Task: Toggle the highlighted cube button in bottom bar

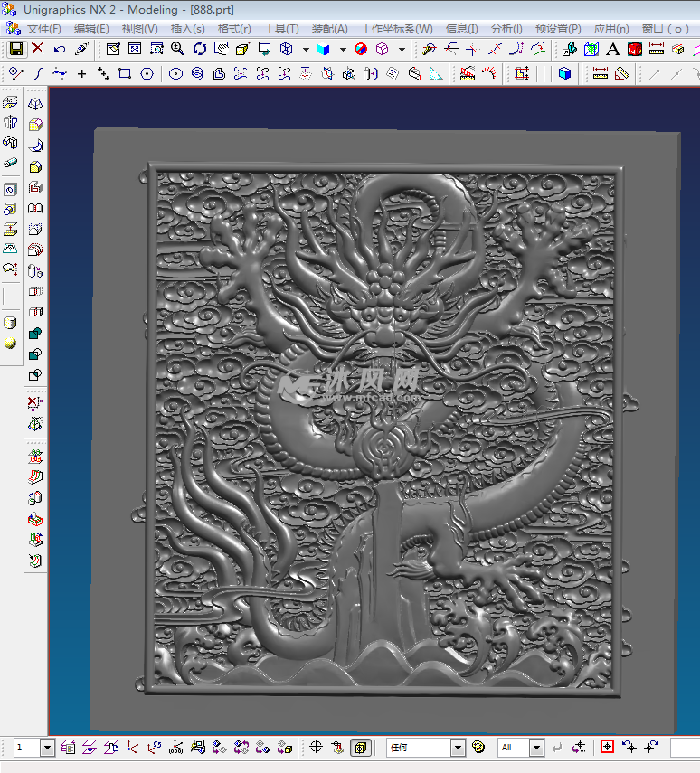Action: point(359,747)
